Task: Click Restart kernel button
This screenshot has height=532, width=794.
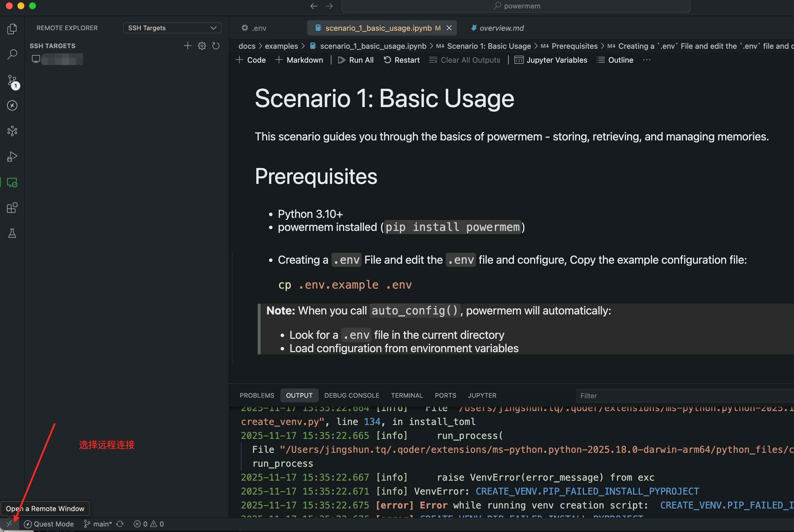Action: tap(402, 60)
